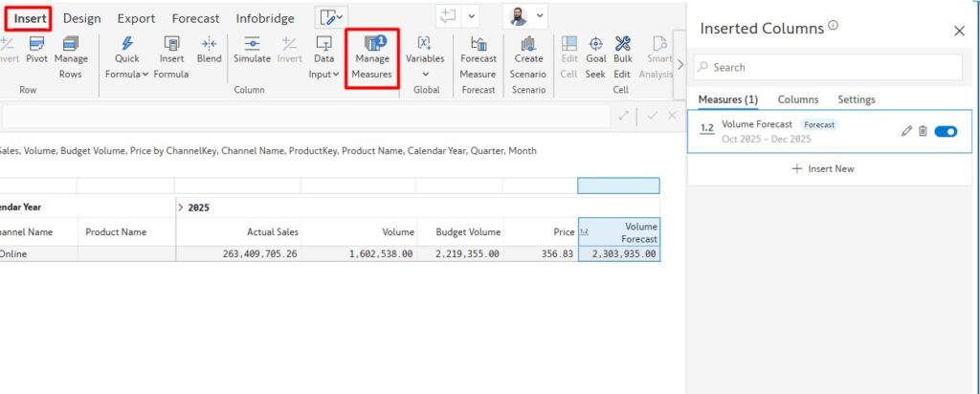
Task: Delete Volume Forecast using trash icon
Action: 923,131
